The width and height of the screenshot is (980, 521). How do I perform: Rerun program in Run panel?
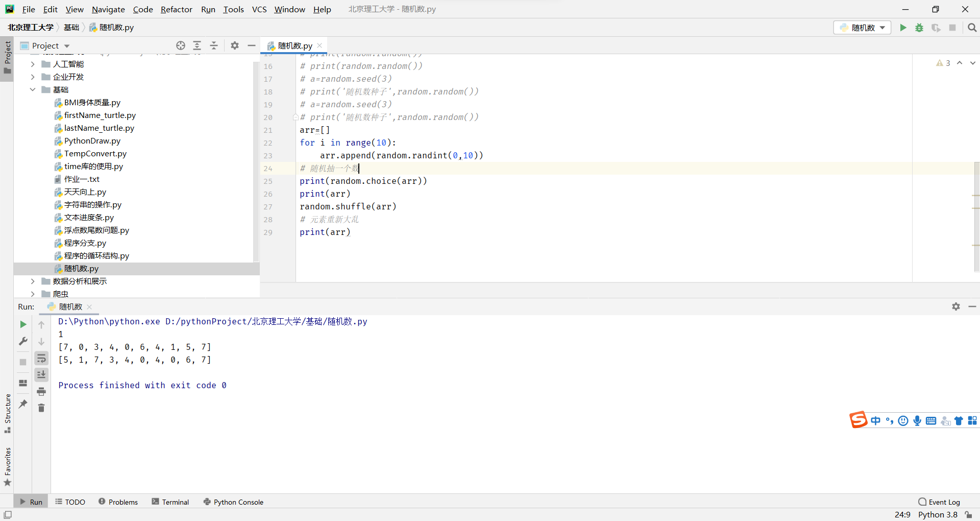pyautogui.click(x=23, y=324)
